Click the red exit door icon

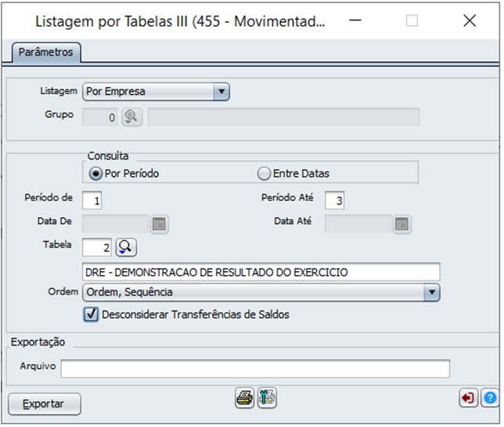tap(468, 399)
